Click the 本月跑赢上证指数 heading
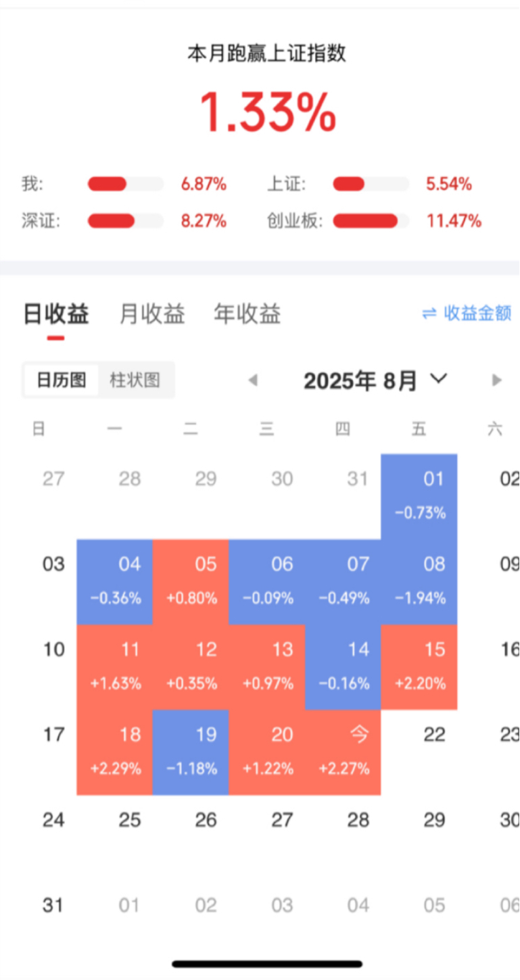This screenshot has width=520, height=980. pos(267,53)
